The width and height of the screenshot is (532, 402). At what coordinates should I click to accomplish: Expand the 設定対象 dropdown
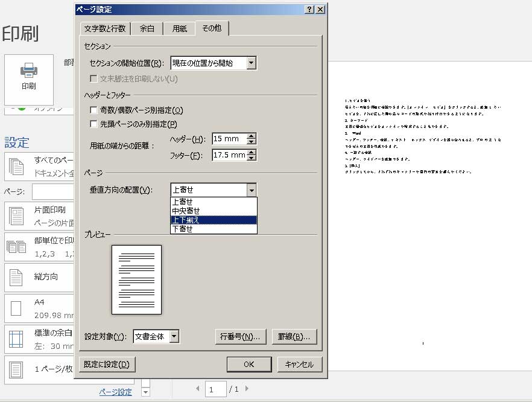click(174, 336)
